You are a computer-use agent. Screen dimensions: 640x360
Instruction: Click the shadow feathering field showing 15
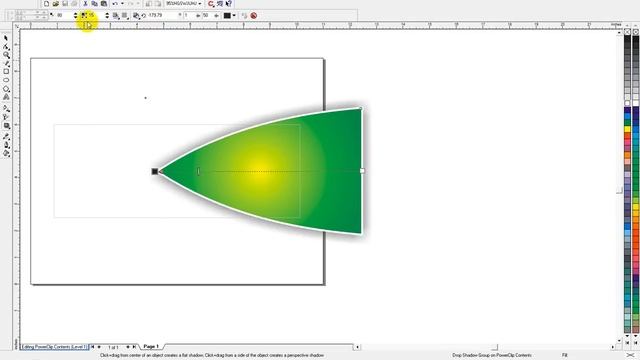click(x=96, y=16)
